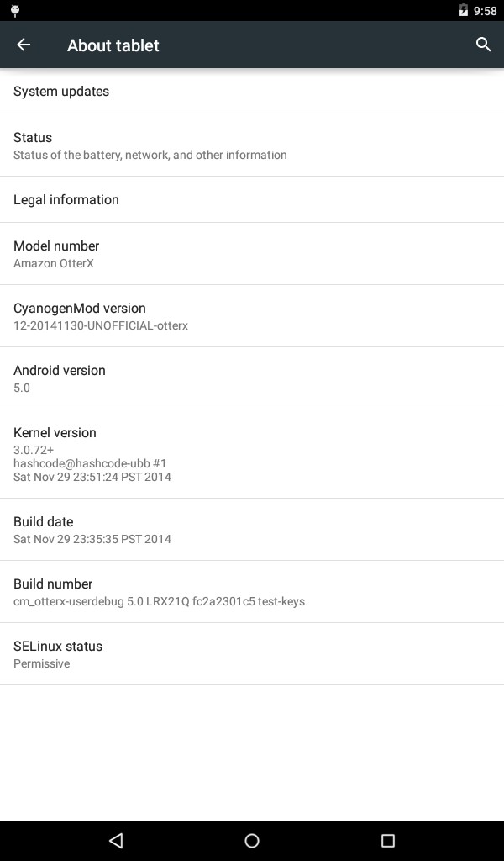Tap the home circle navigation button

pyautogui.click(x=252, y=840)
